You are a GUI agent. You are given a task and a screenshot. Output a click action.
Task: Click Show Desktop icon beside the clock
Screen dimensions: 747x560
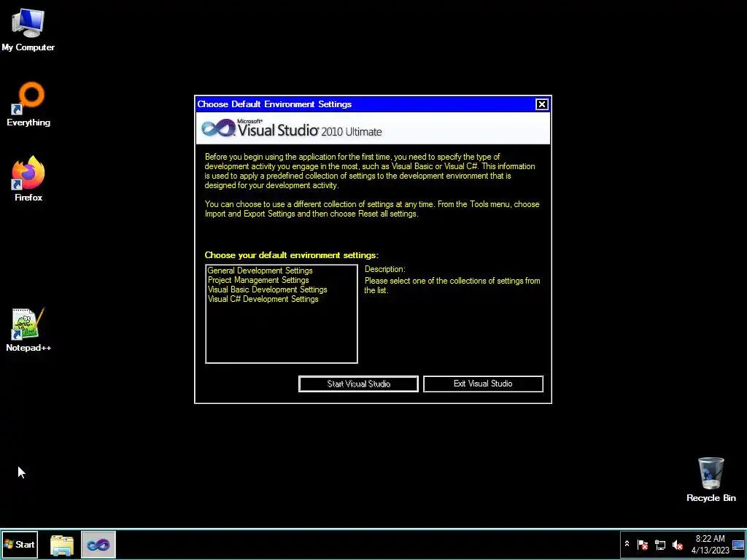coord(738,545)
